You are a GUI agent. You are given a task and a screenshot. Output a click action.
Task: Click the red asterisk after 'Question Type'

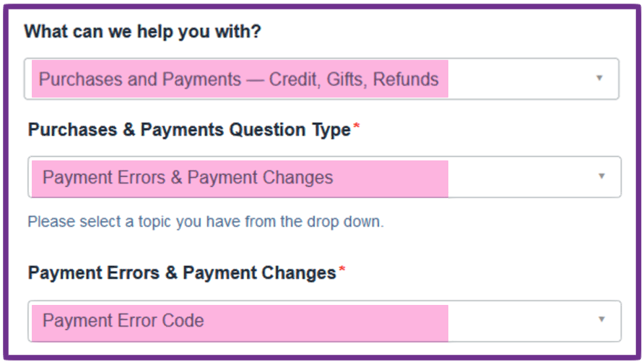click(356, 127)
